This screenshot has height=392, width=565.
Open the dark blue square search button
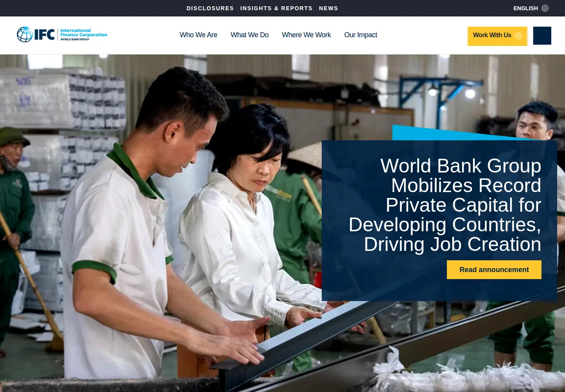click(x=542, y=36)
